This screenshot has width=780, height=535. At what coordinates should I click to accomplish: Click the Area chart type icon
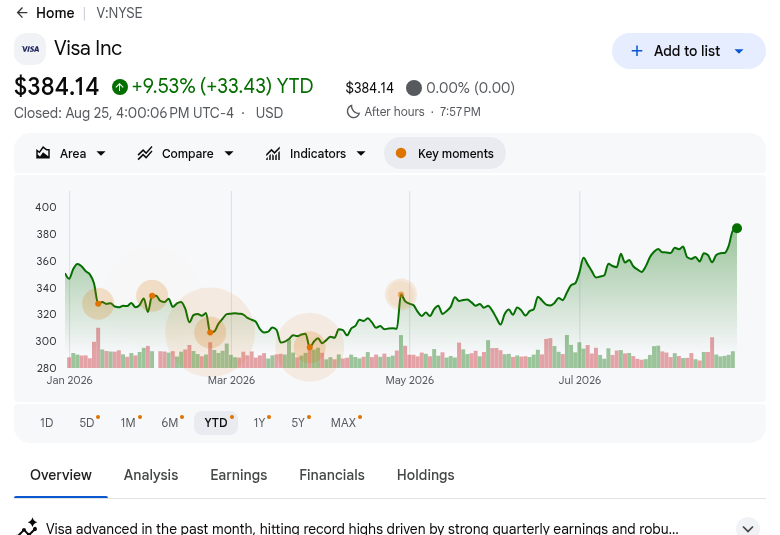[x=43, y=153]
